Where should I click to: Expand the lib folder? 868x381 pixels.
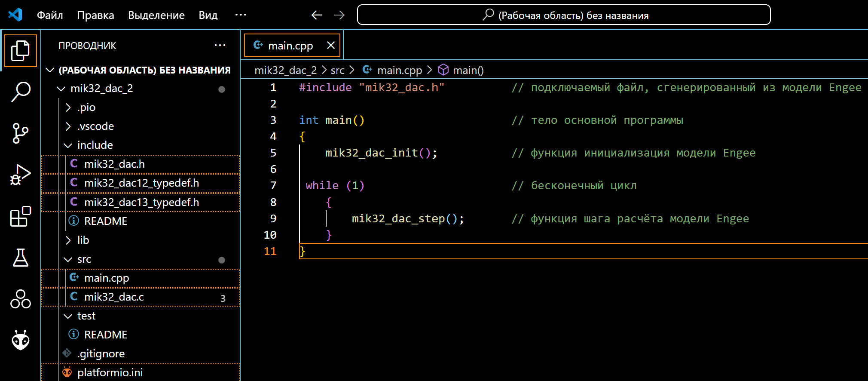click(83, 240)
